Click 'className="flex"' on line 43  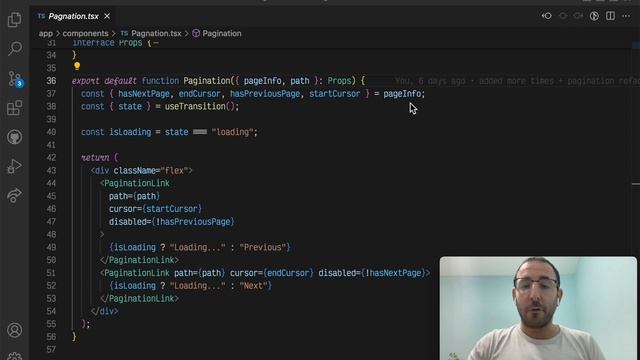coord(150,171)
